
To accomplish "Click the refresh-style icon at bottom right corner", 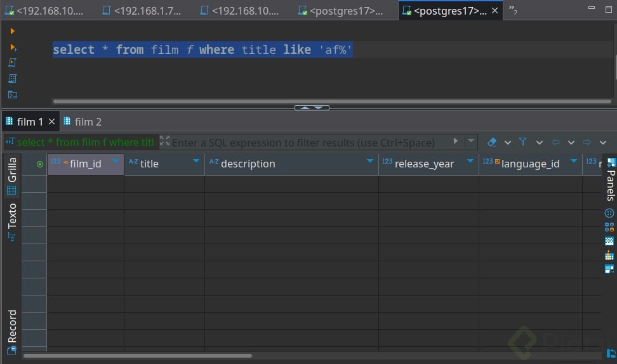I will point(611,353).
